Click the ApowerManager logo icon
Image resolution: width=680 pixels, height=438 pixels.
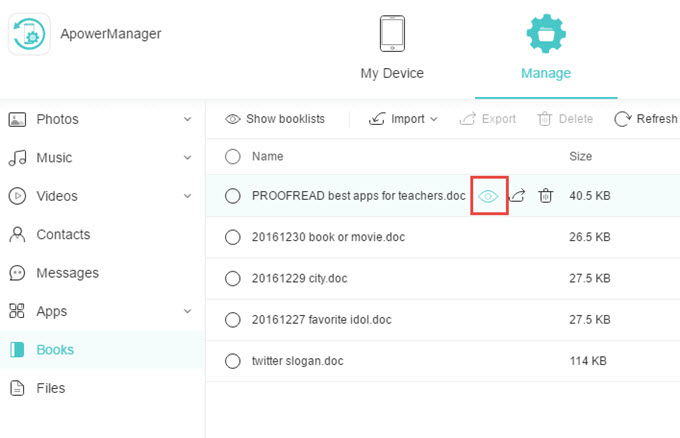29,34
